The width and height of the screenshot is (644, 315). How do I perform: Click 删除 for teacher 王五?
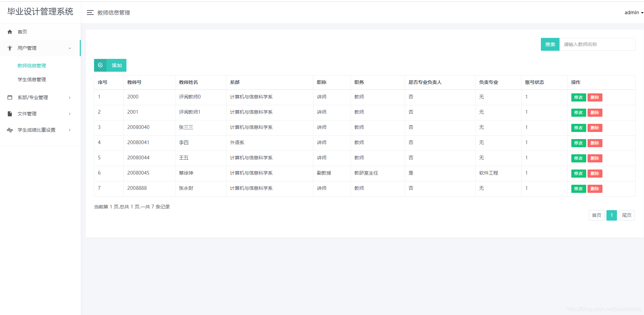[595, 158]
